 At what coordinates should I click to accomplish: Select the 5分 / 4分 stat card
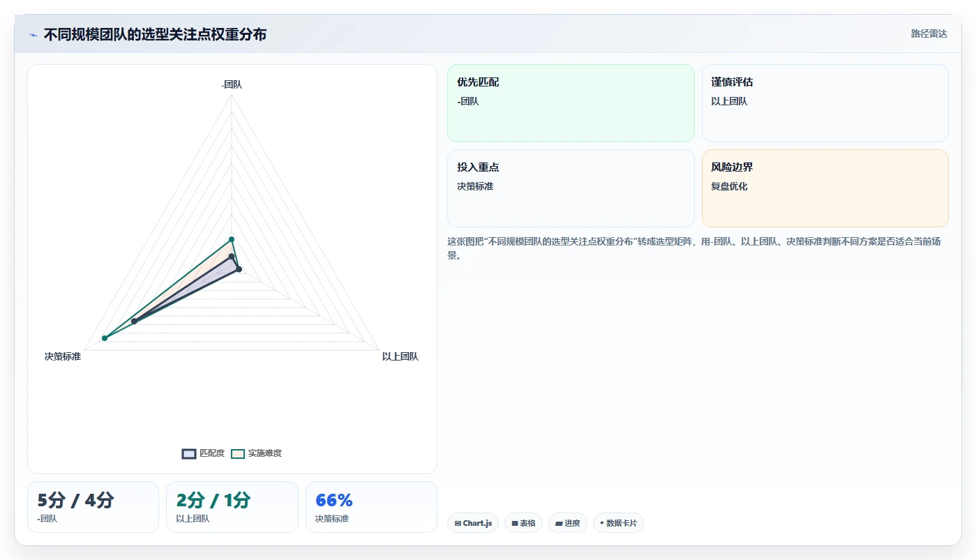[x=93, y=507]
